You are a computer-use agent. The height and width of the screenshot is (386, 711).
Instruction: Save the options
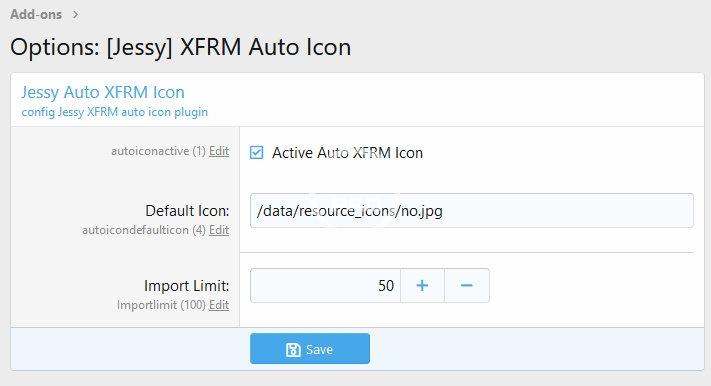[310, 349]
